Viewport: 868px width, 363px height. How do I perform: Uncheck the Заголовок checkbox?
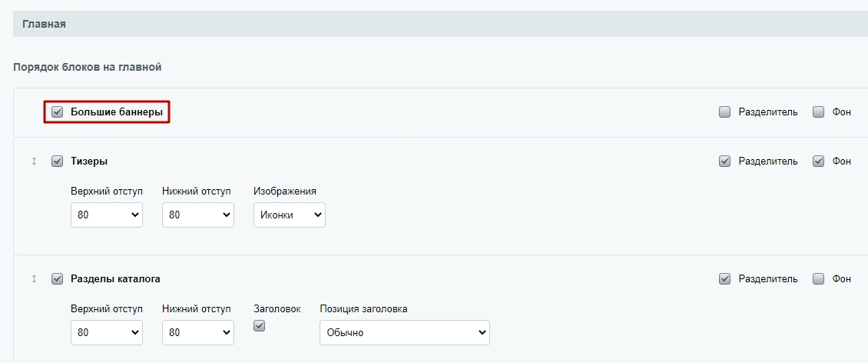(259, 326)
